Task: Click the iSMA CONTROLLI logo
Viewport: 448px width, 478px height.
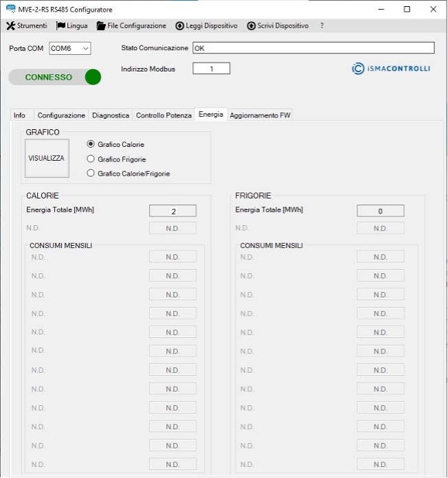Action: coord(391,69)
